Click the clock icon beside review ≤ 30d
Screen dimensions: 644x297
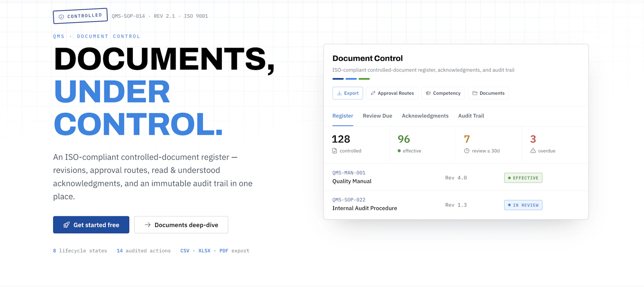467,151
